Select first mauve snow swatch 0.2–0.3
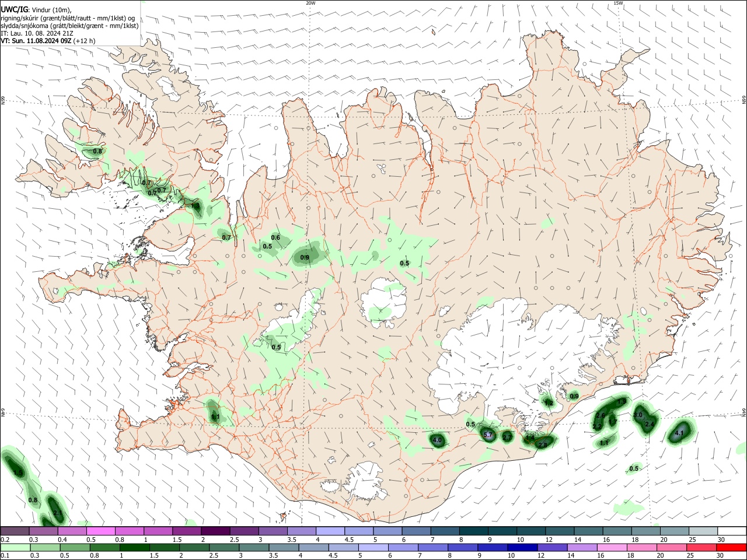The image size is (747, 560). 15,531
